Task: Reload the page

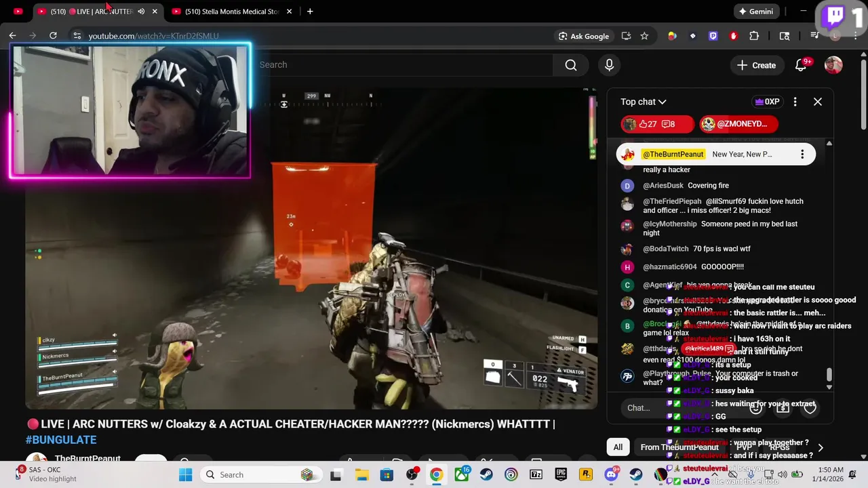Action: 53,35
